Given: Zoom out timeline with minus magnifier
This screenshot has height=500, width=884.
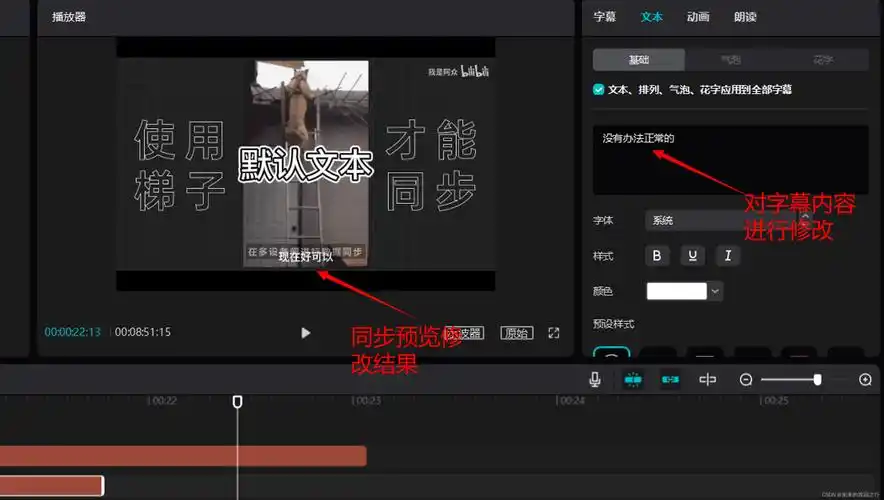Looking at the screenshot, I should point(746,380).
